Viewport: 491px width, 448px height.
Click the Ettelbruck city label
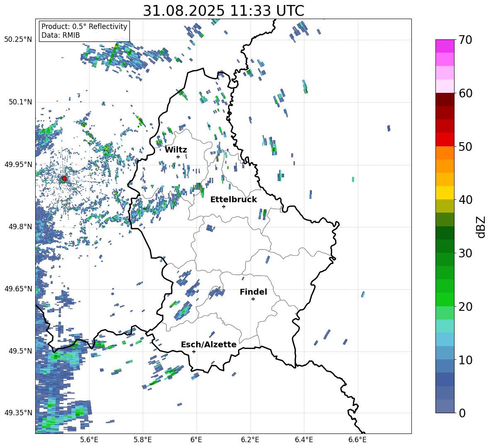(x=233, y=200)
